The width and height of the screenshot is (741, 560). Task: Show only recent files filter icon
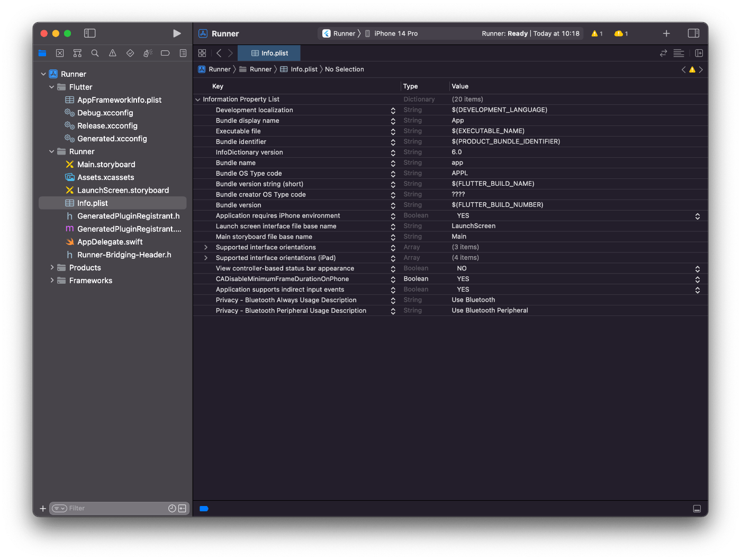172,509
